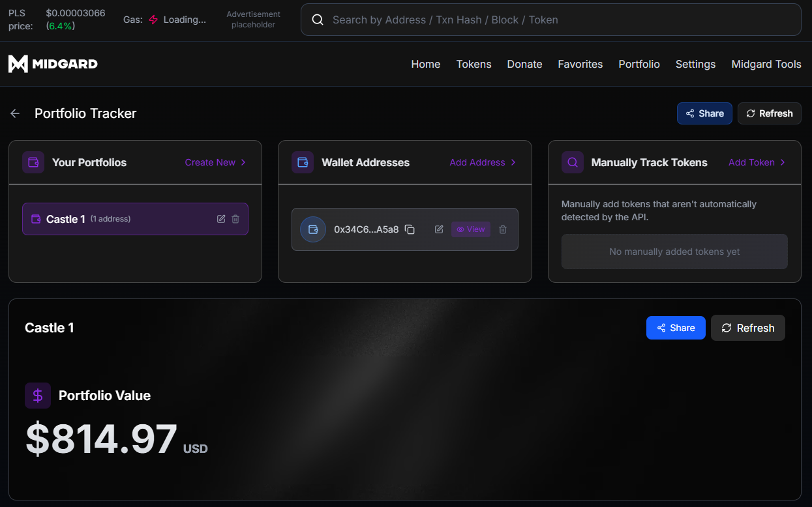The image size is (812, 507).
Task: Click the Castle 1 card heading
Action: (x=50, y=328)
